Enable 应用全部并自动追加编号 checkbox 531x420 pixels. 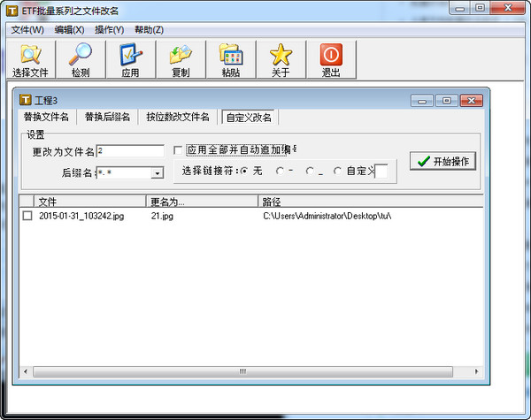179,150
